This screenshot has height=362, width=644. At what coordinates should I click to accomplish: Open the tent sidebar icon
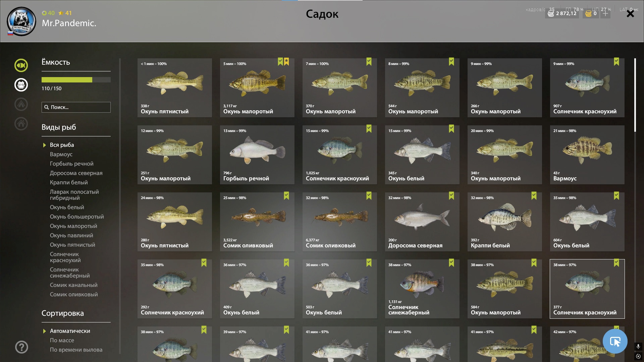pyautogui.click(x=21, y=104)
